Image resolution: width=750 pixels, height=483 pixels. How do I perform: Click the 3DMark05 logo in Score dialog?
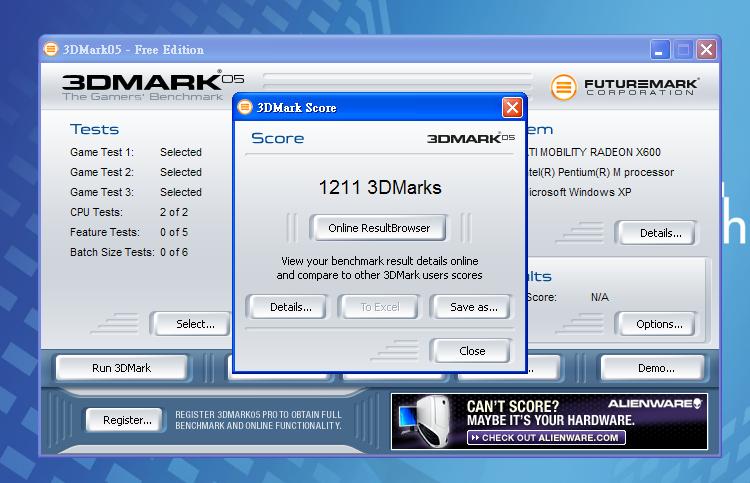coord(471,138)
